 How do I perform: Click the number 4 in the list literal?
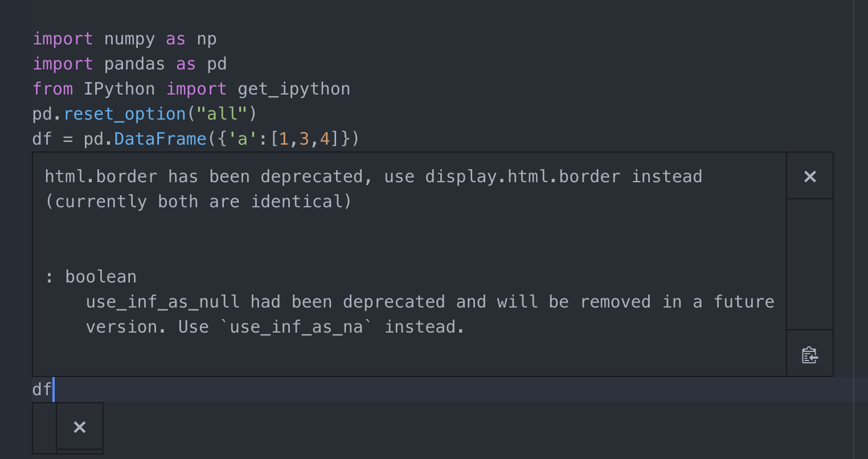(x=325, y=138)
